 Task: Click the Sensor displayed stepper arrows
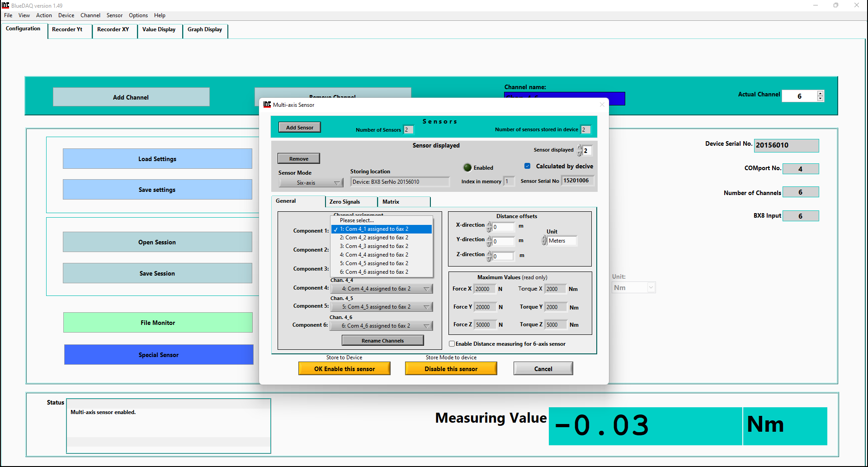coord(580,151)
